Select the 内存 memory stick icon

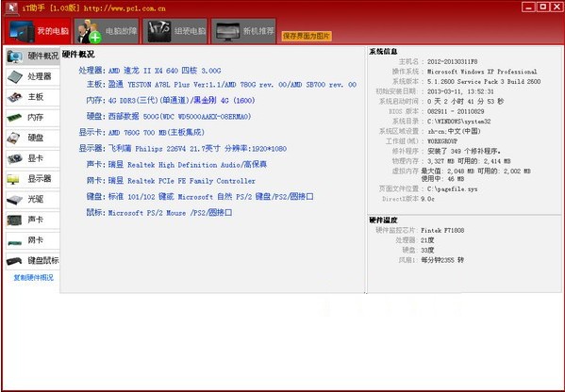pos(15,118)
